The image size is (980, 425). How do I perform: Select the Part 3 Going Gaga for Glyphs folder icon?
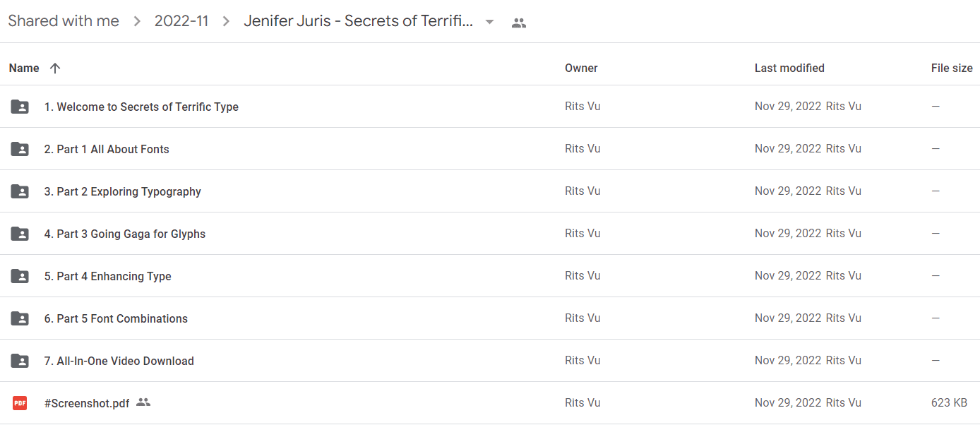[20, 234]
